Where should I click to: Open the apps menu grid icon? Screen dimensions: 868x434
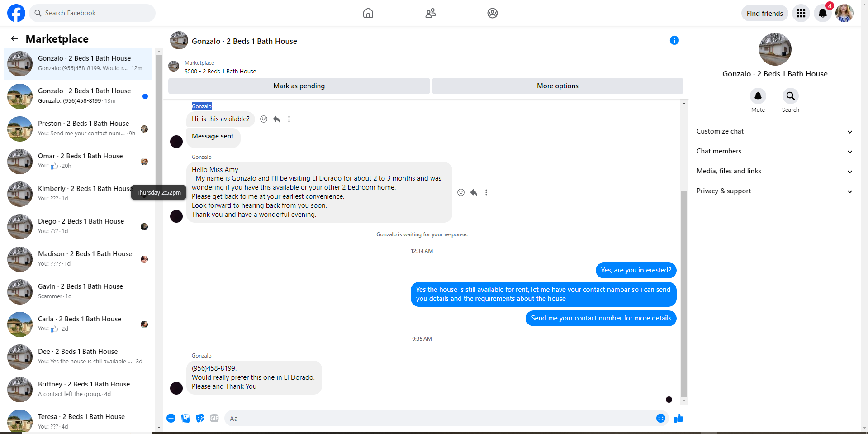[801, 13]
